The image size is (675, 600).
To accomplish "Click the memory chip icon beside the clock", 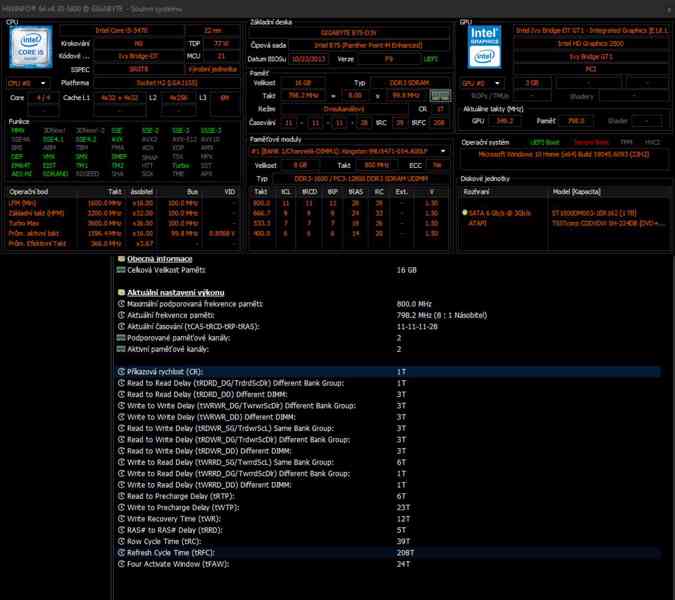I will [441, 95].
